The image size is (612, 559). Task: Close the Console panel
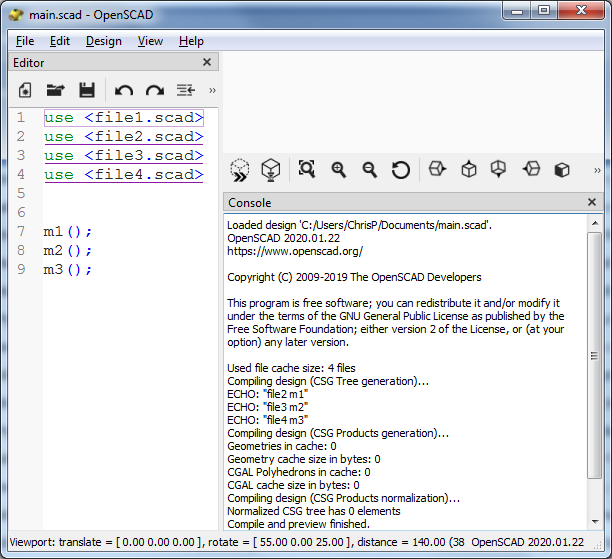(592, 202)
